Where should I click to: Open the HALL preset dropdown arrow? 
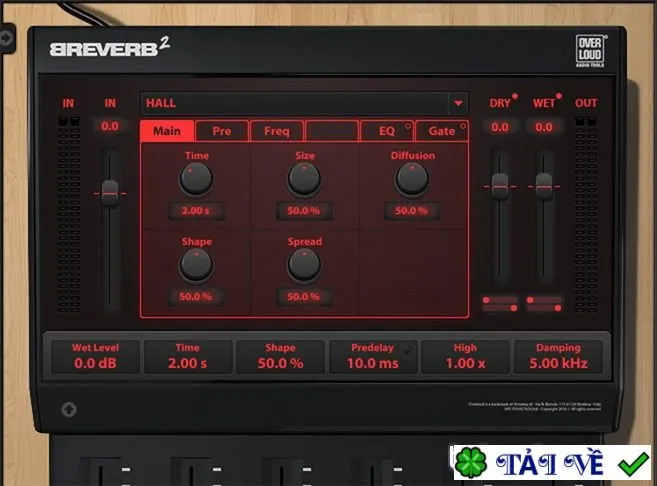(x=458, y=103)
